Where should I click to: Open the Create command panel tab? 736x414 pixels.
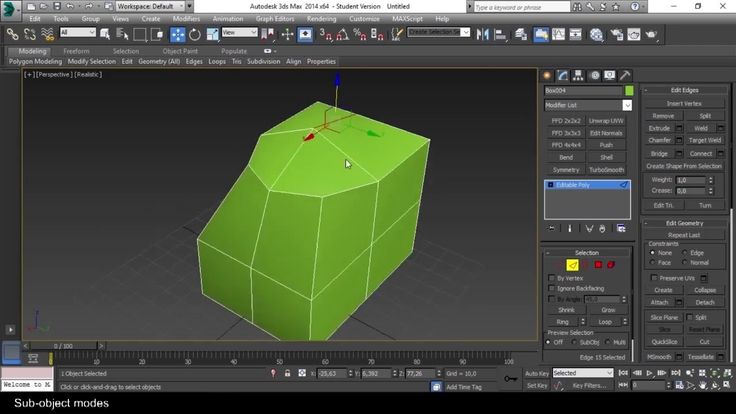pyautogui.click(x=548, y=75)
